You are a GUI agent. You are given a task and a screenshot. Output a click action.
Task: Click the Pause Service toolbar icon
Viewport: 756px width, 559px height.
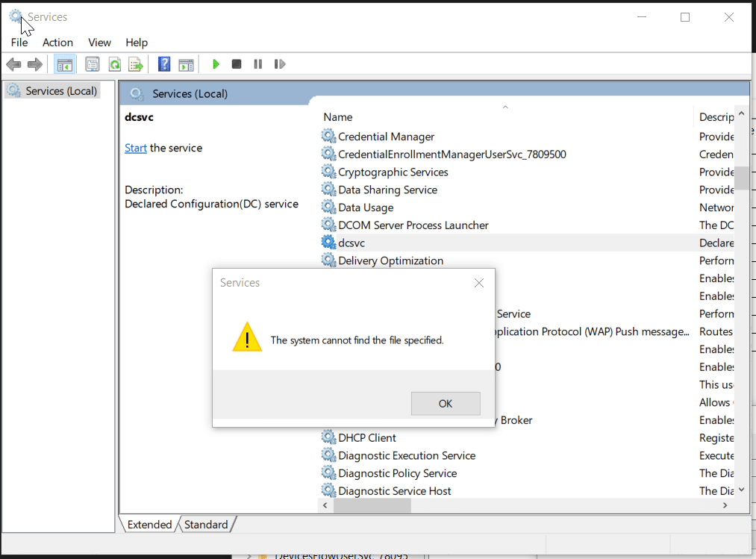coord(257,64)
